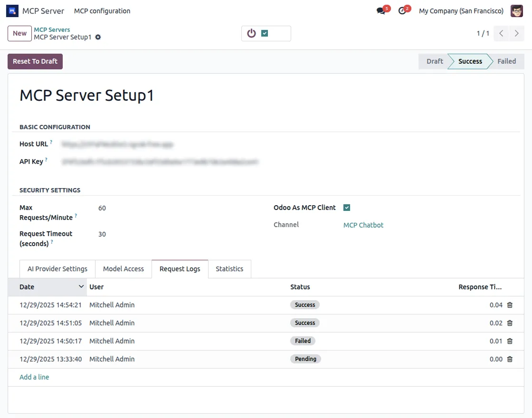Delete the 14:54:21 log entry with trash icon
Viewport: 532px width, 418px height.
point(510,305)
